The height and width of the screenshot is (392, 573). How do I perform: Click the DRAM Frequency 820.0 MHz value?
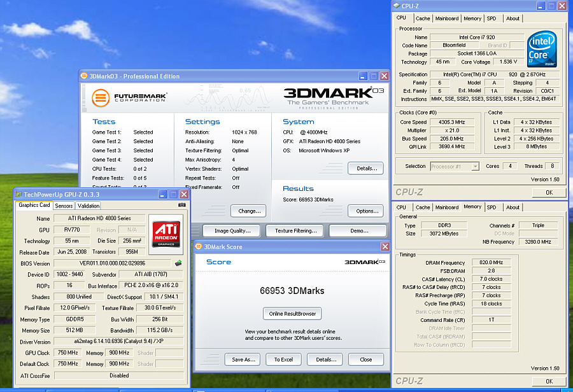[491, 262]
